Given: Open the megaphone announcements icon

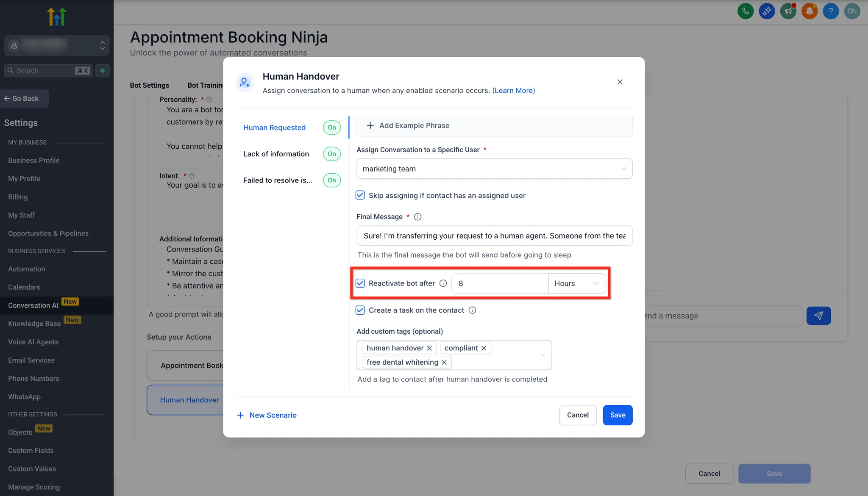Looking at the screenshot, I should 788,11.
